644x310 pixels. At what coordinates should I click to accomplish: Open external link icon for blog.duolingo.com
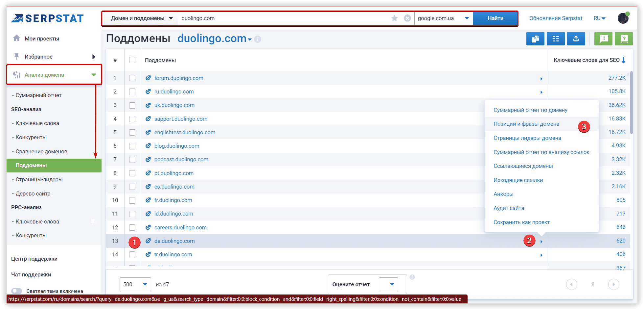(148, 146)
